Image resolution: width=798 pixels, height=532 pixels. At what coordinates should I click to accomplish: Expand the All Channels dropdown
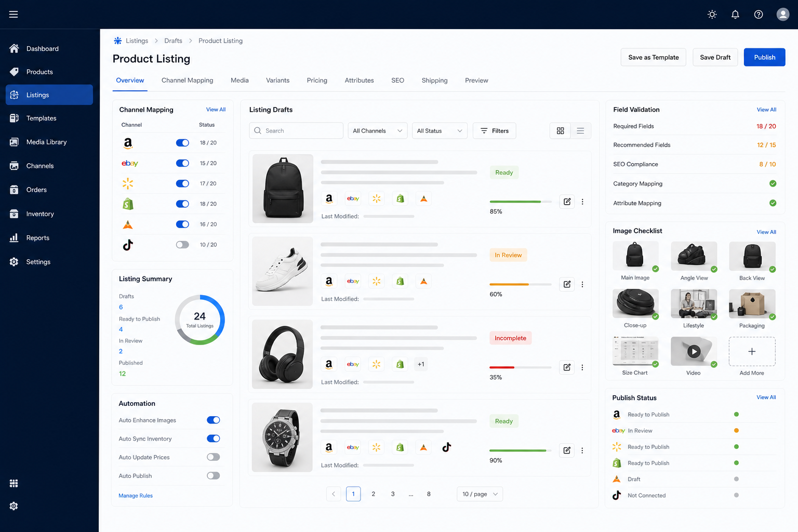[x=378, y=131]
